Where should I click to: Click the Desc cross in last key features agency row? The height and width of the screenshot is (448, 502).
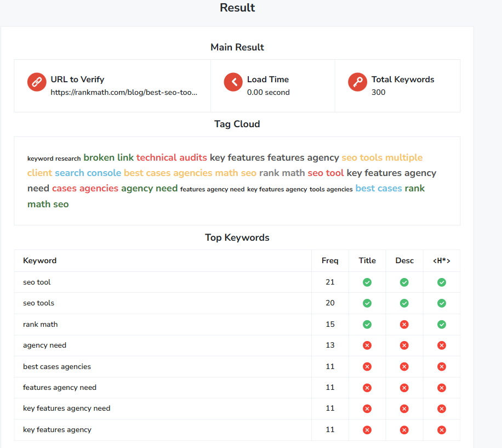(x=404, y=430)
